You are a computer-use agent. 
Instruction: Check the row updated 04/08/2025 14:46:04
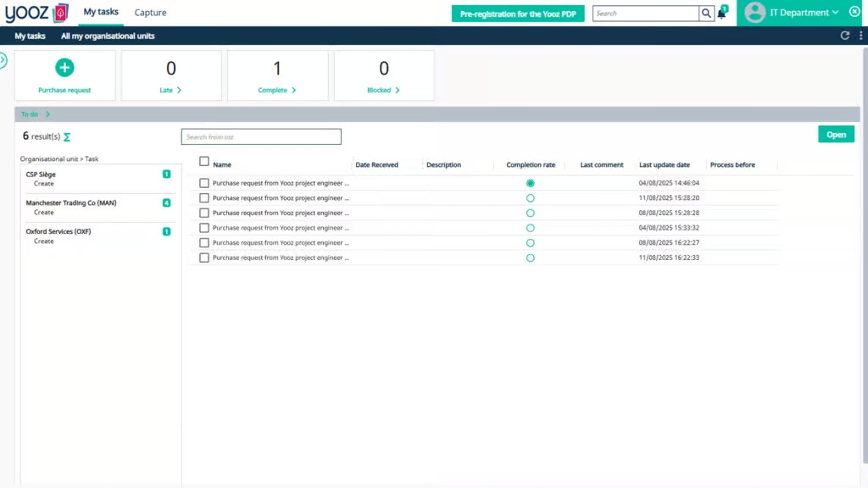(204, 183)
